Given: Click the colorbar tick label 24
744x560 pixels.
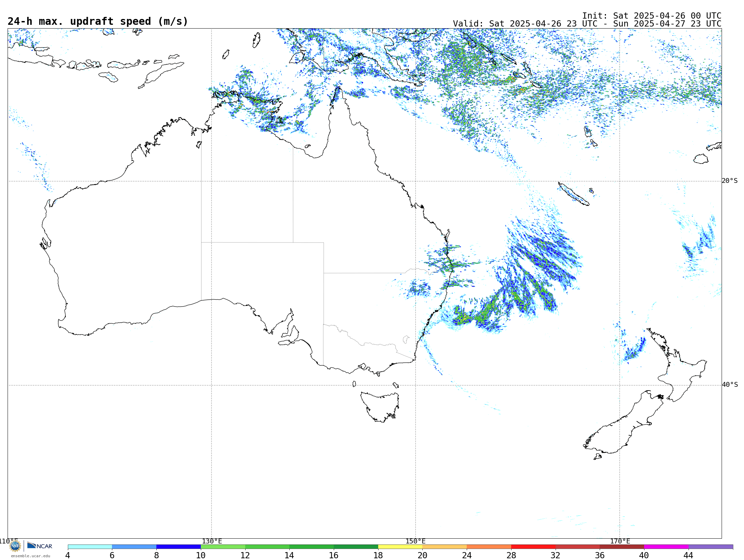Looking at the screenshot, I should pos(467,556).
